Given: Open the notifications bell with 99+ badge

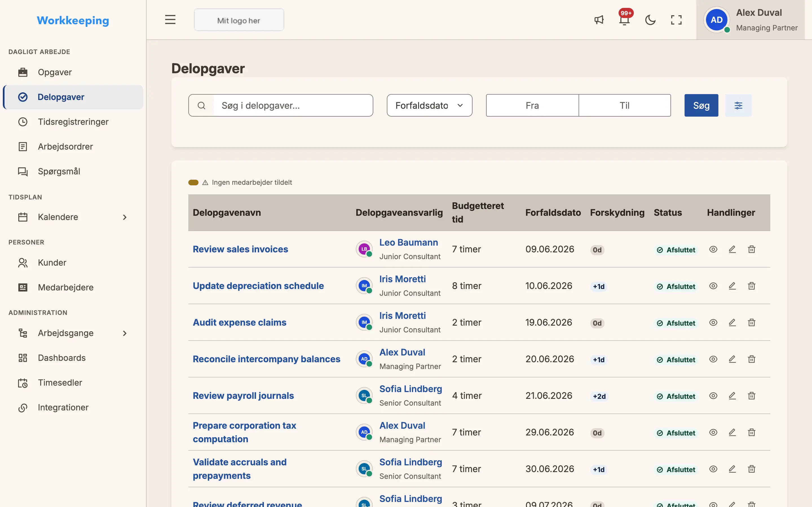Looking at the screenshot, I should click(x=625, y=20).
